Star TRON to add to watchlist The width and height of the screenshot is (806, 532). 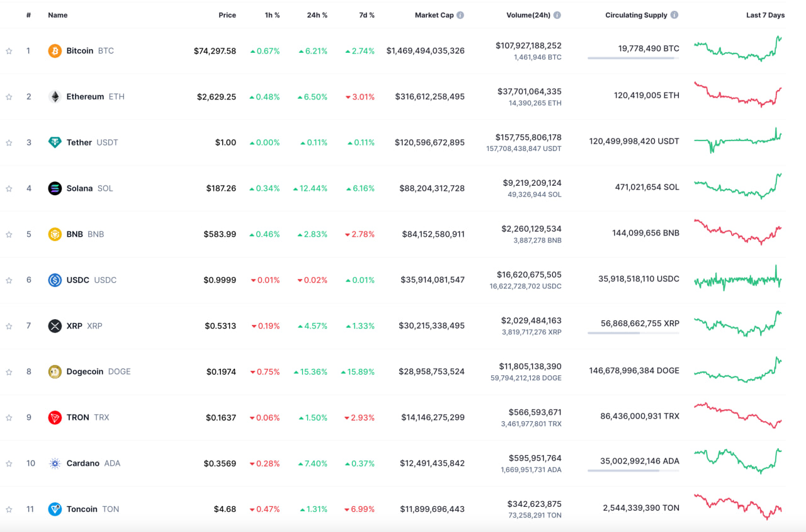click(9, 418)
